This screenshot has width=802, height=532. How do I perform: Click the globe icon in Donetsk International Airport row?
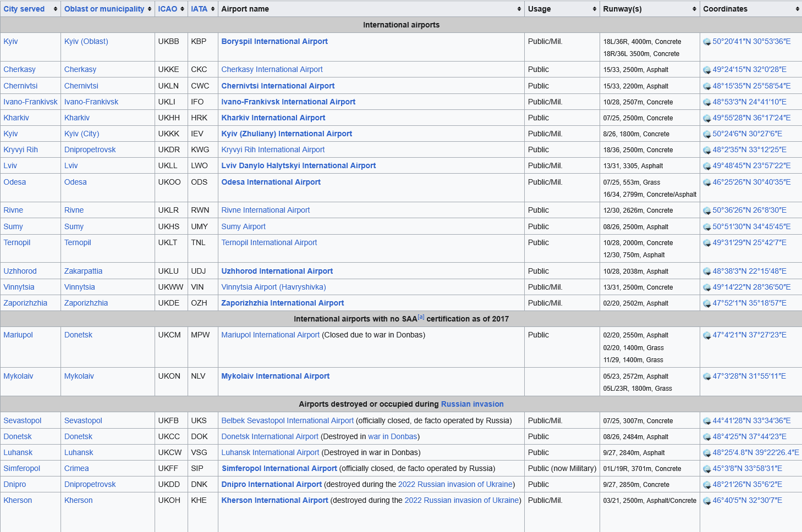pyautogui.click(x=707, y=437)
